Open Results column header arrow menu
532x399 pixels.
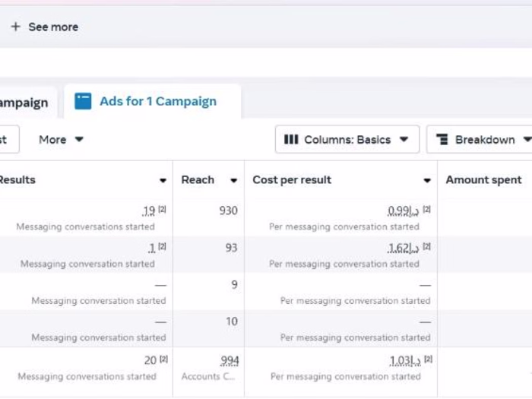tap(163, 181)
